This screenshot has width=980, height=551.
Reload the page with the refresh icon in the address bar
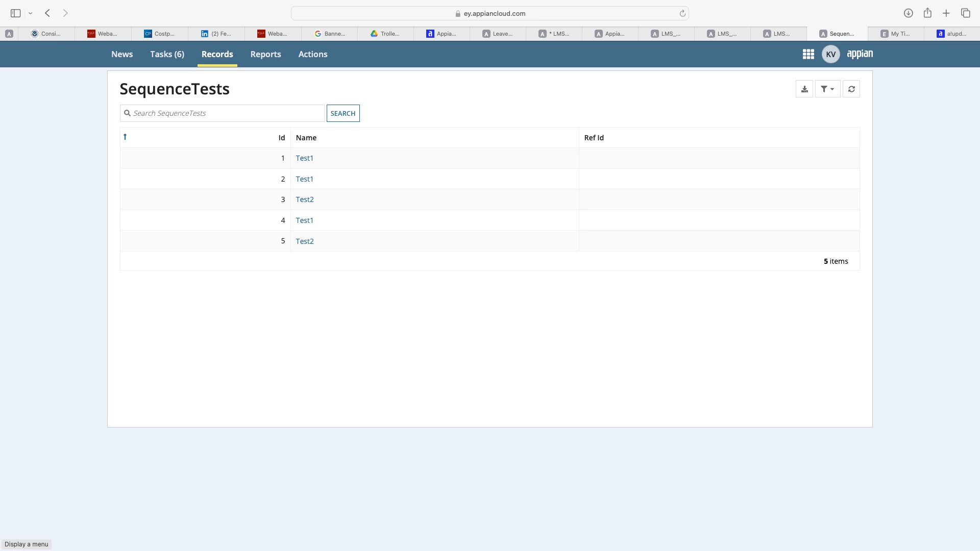click(682, 13)
